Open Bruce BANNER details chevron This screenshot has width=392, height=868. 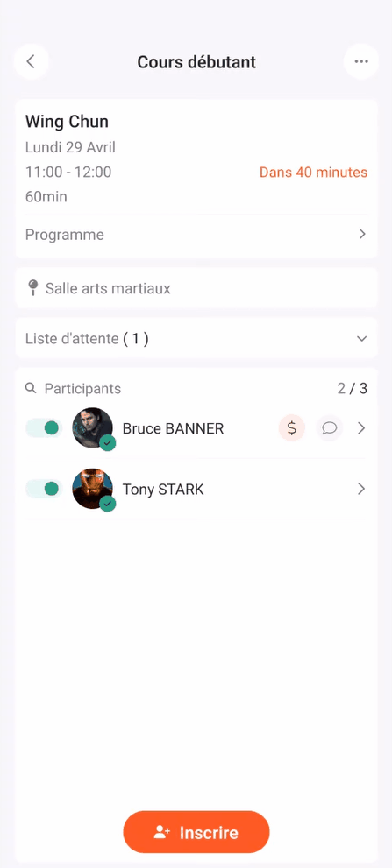(x=361, y=428)
